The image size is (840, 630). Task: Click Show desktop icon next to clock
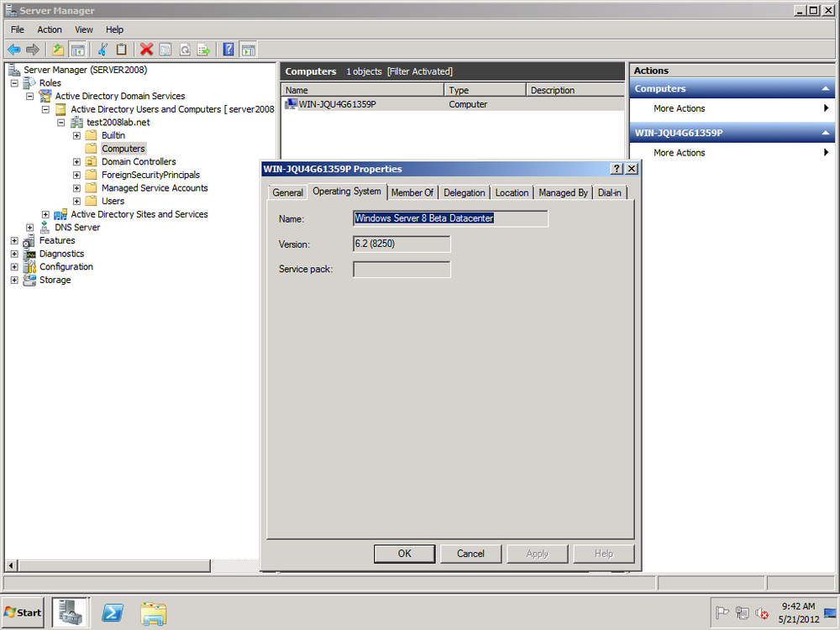point(830,613)
